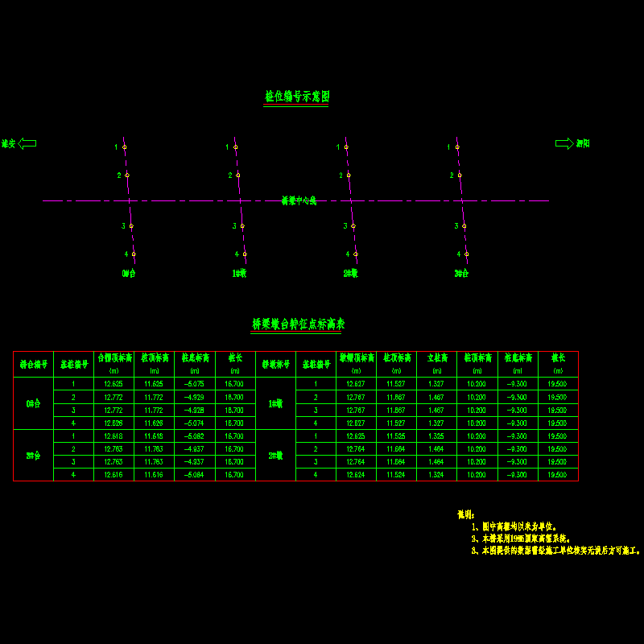The image size is (644, 644).
Task: Click the 桥梁中心线 label on the centerline
Action: coord(299,200)
